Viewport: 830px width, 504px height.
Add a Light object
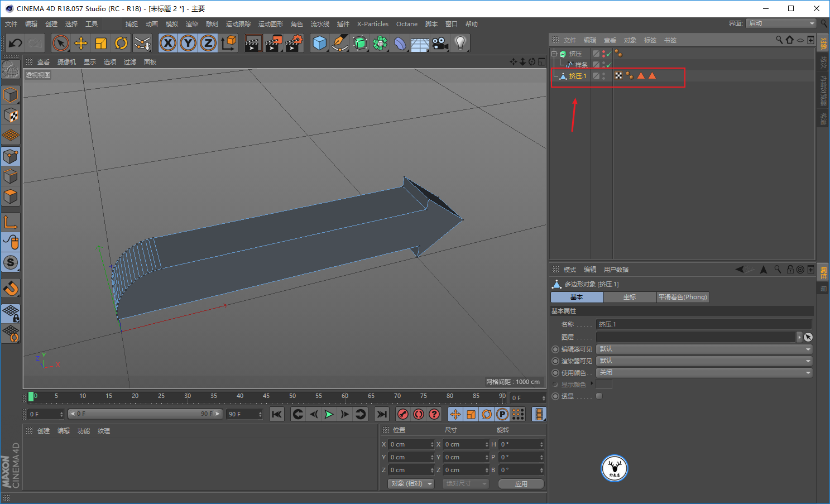(460, 43)
